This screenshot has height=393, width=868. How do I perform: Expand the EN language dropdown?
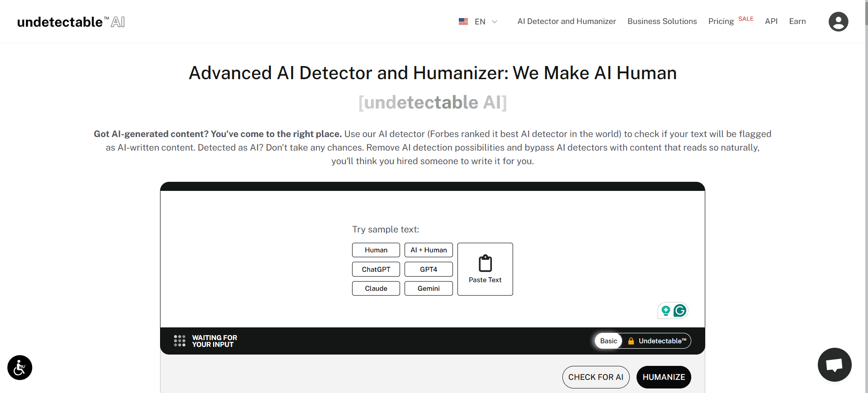(486, 21)
